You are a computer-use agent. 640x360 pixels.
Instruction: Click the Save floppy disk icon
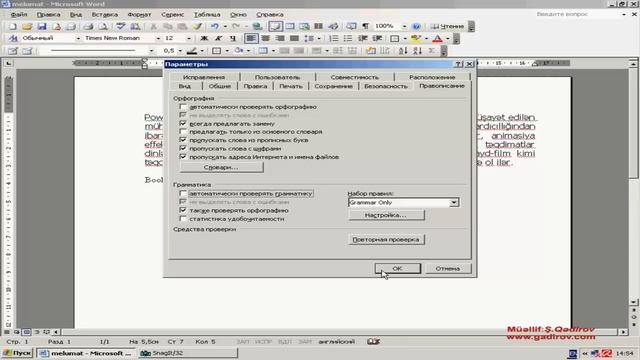pyautogui.click(x=42, y=27)
